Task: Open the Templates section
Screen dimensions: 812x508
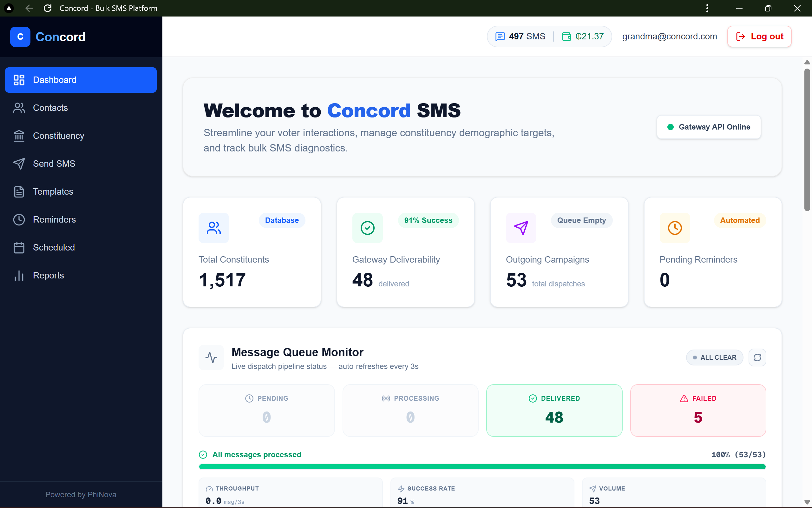Action: tap(81, 191)
